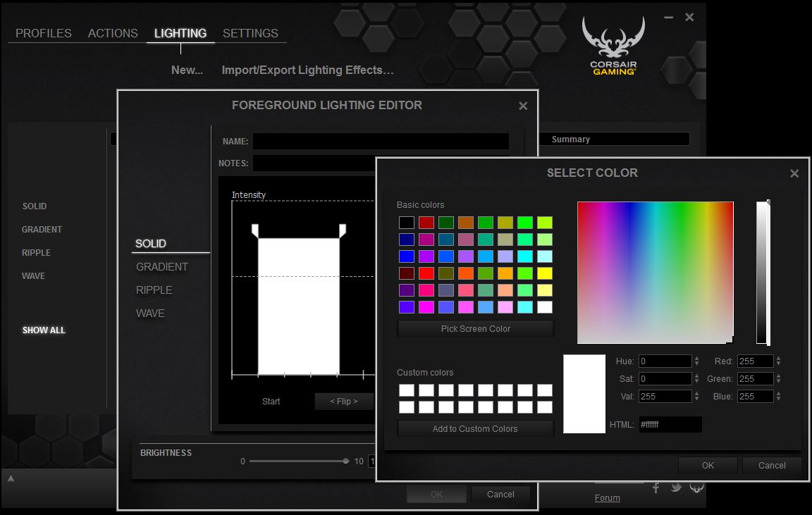Select the right intensity handle marker

click(x=343, y=230)
